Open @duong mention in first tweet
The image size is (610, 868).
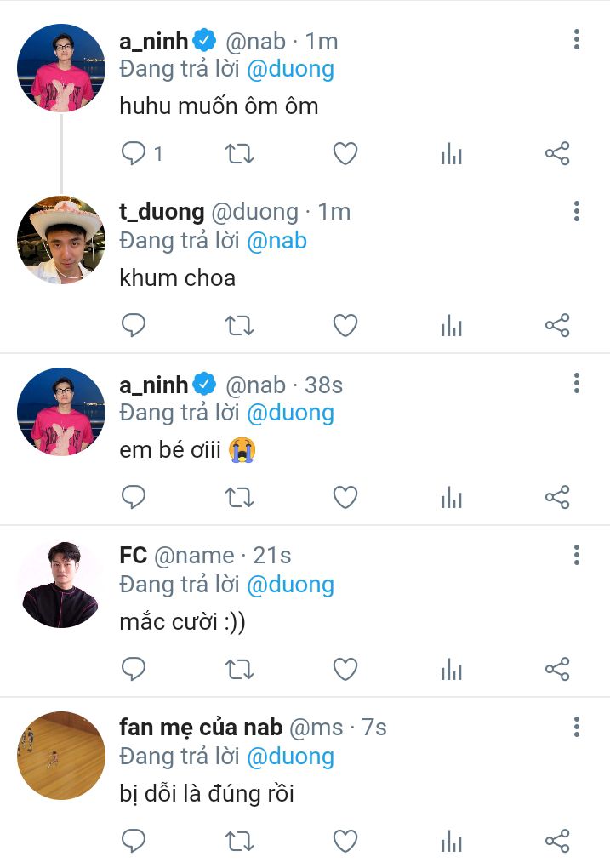(x=290, y=69)
